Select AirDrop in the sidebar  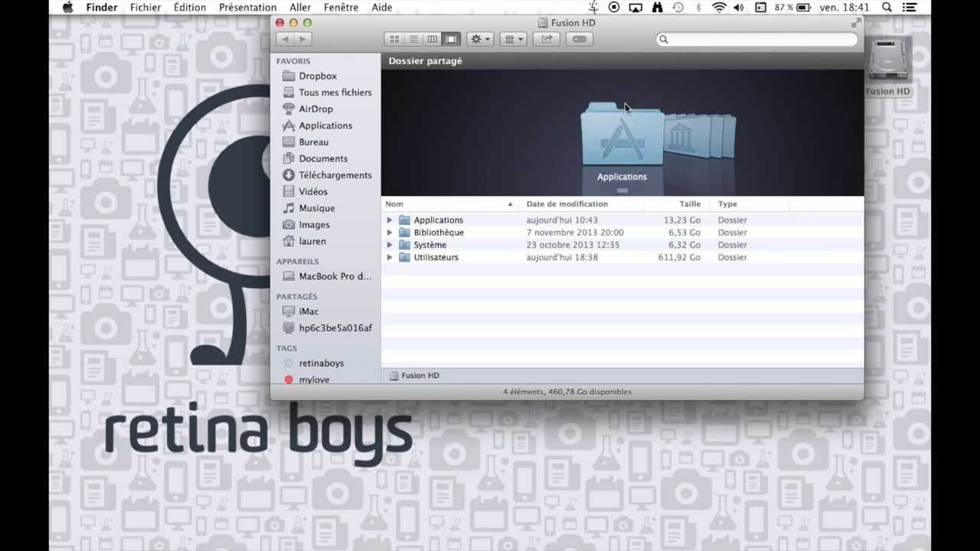pos(315,109)
